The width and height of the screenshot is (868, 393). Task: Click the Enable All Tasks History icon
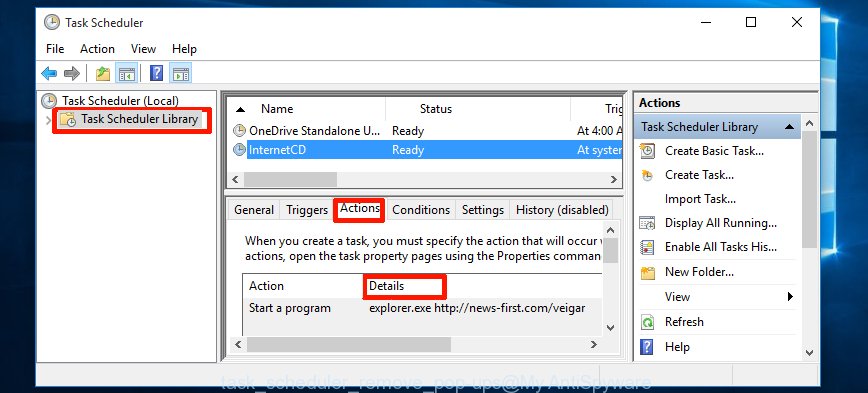[x=647, y=247]
